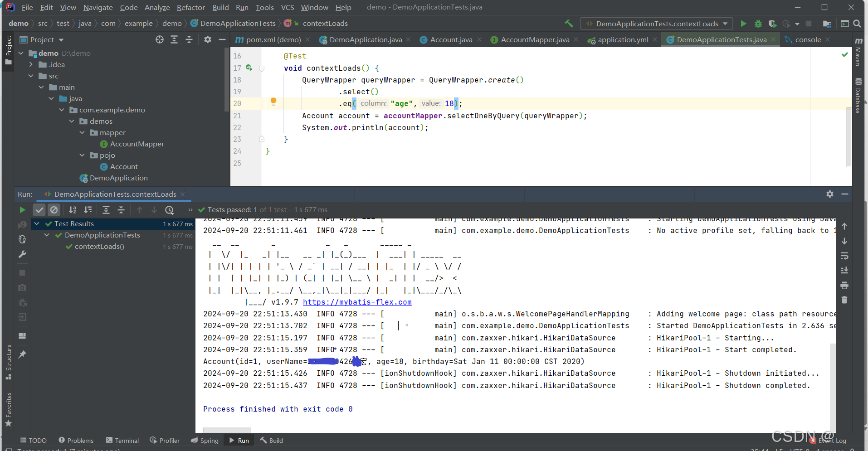Open the Terminal tool window
Viewport: 868px width, 451px height.
click(122, 440)
